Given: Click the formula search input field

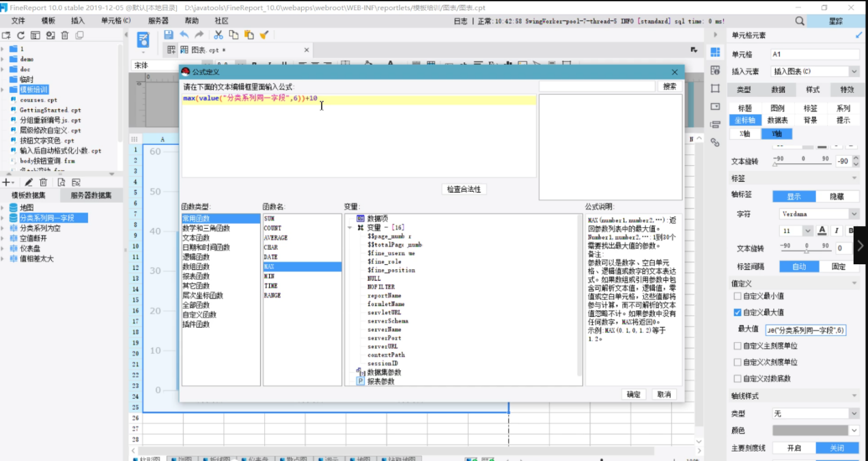Looking at the screenshot, I should (x=598, y=87).
